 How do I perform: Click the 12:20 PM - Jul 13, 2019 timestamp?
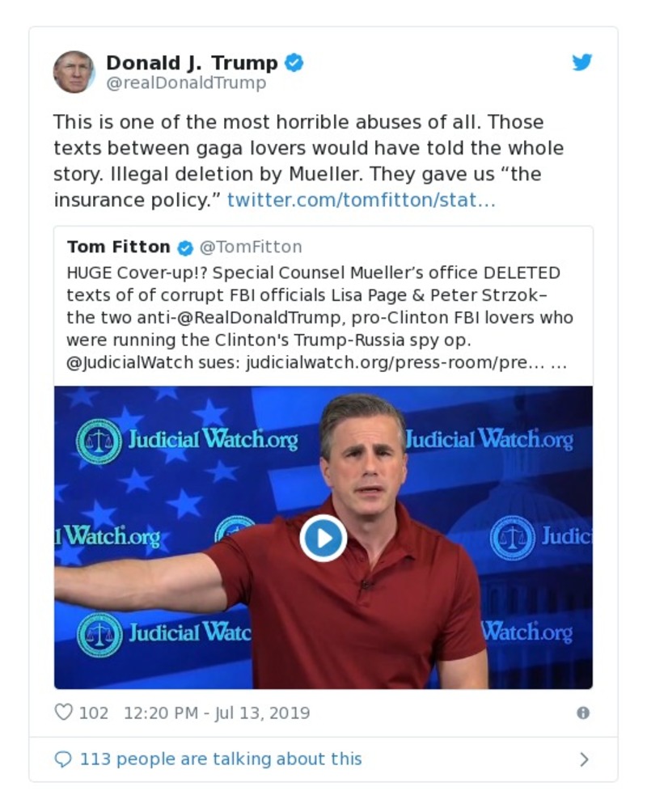[x=217, y=713]
